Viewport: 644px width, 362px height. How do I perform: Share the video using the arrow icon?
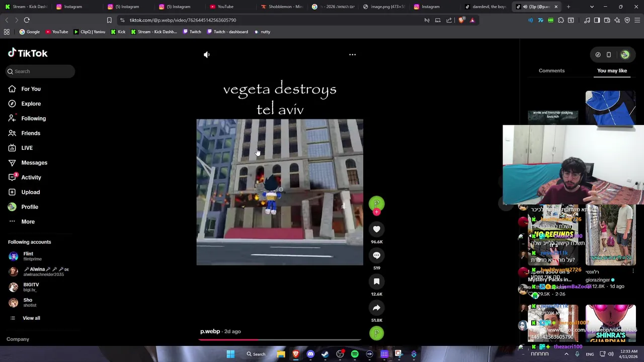(376, 308)
